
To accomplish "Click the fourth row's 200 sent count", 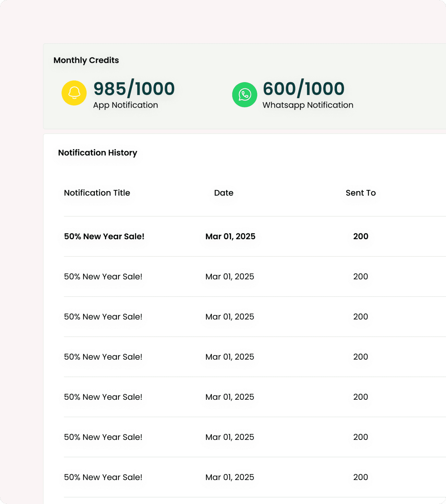I will click(x=361, y=357).
